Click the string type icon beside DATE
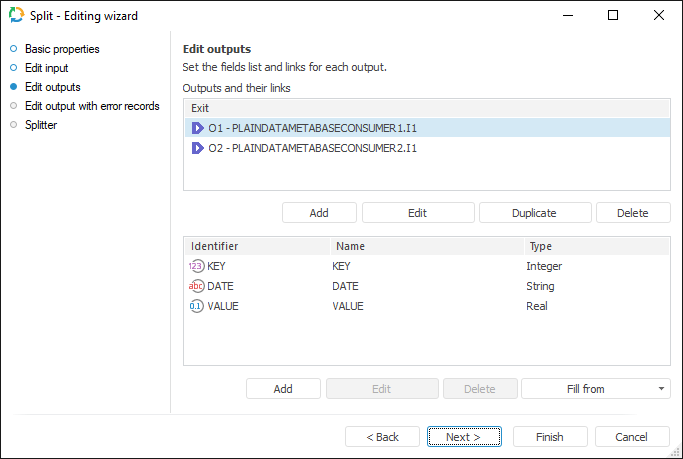 [196, 286]
